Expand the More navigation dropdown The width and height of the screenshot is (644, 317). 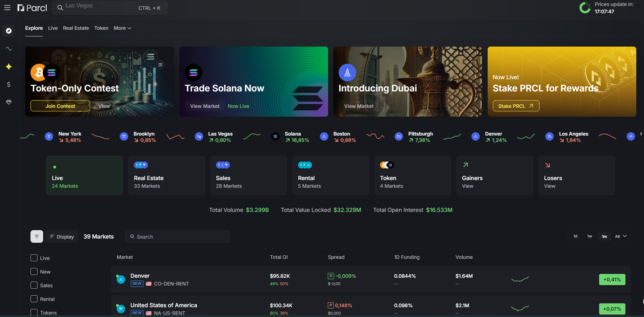click(122, 28)
